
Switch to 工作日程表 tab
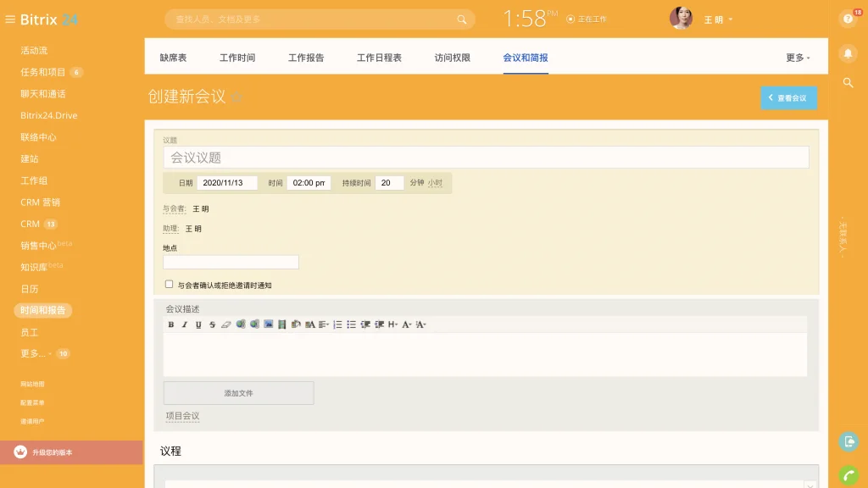(x=379, y=58)
